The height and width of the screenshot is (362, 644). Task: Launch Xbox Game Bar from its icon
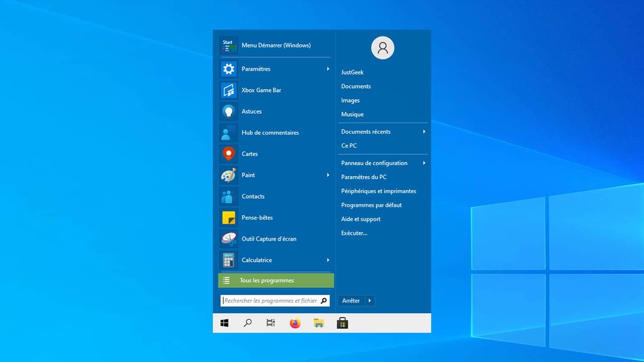click(x=228, y=90)
